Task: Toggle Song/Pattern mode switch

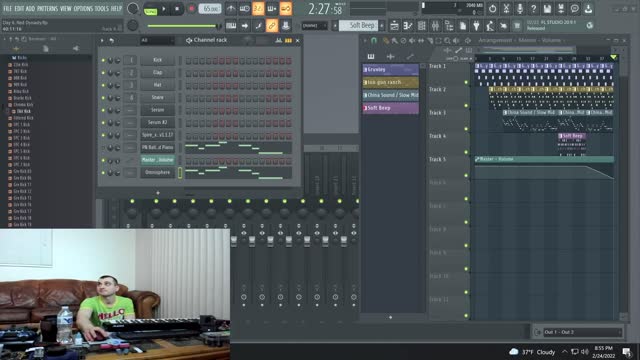Action: point(151,9)
